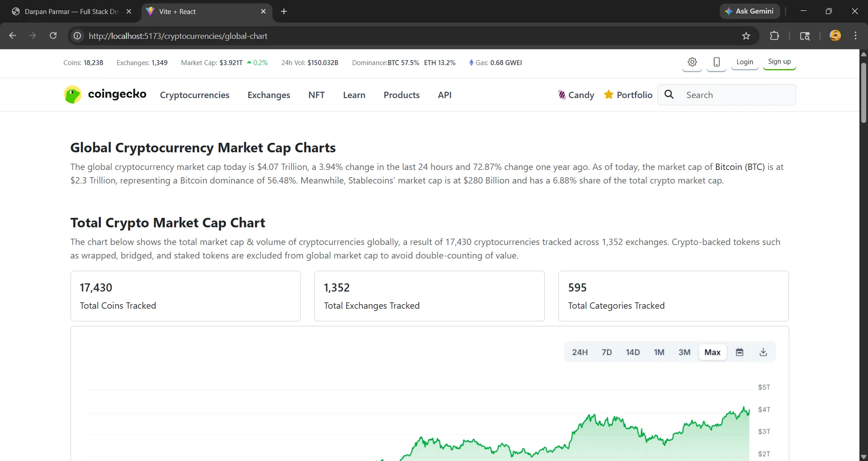
Task: Open the browser extensions icon
Action: (774, 36)
